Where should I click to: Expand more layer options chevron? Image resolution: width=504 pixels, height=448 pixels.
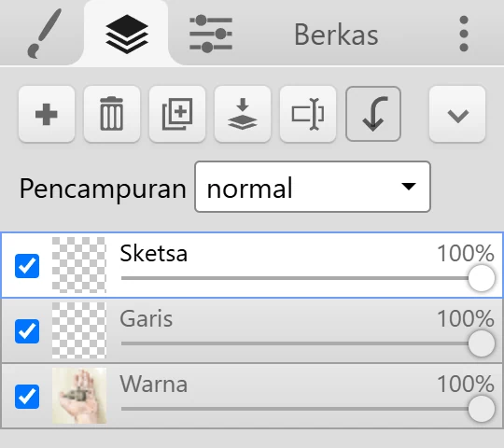pos(457,114)
